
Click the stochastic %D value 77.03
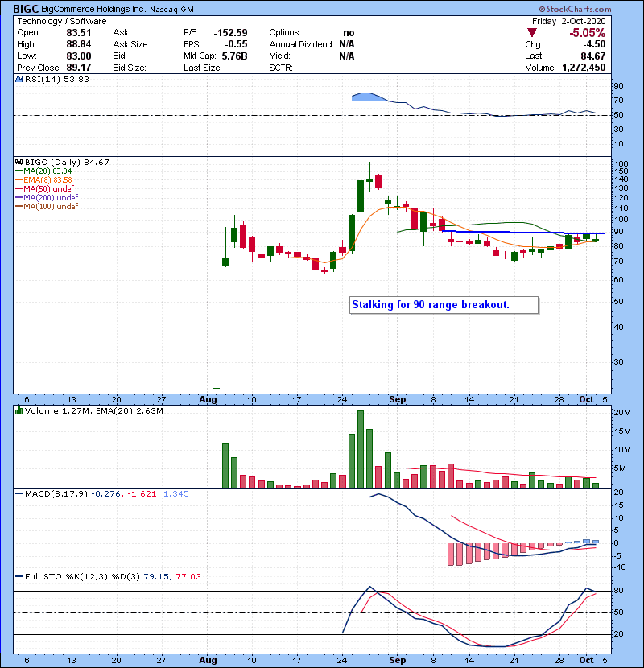coord(188,577)
